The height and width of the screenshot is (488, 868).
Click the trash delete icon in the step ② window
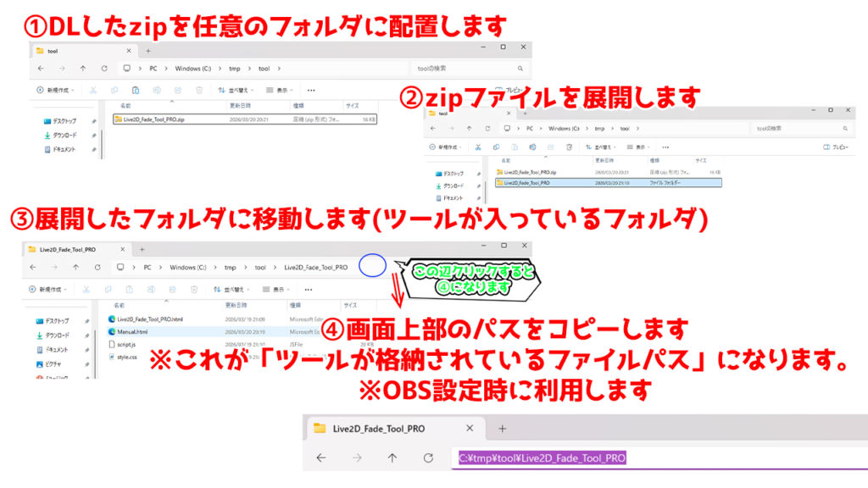[x=568, y=147]
